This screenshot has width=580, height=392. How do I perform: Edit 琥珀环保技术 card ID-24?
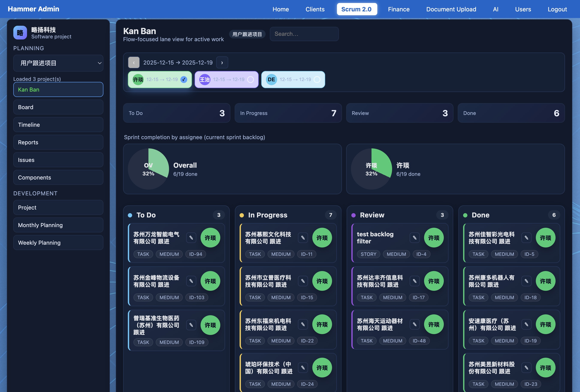point(303,368)
